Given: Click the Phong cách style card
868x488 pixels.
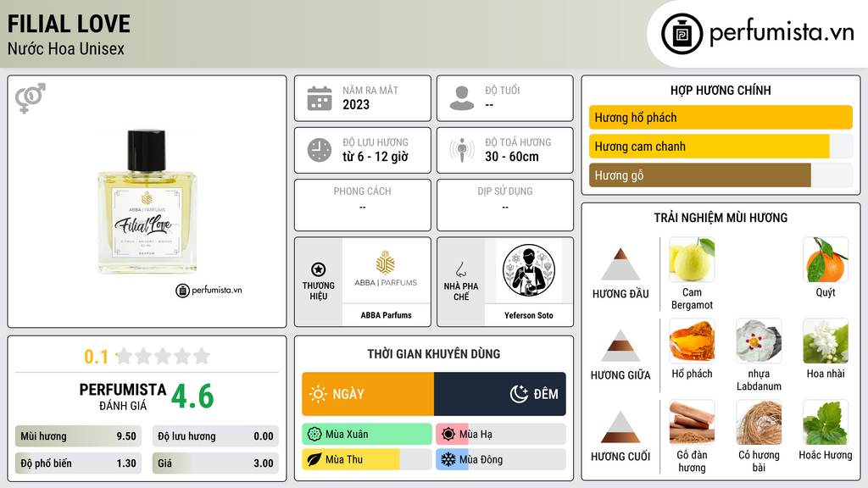Looking at the screenshot, I should point(363,205).
